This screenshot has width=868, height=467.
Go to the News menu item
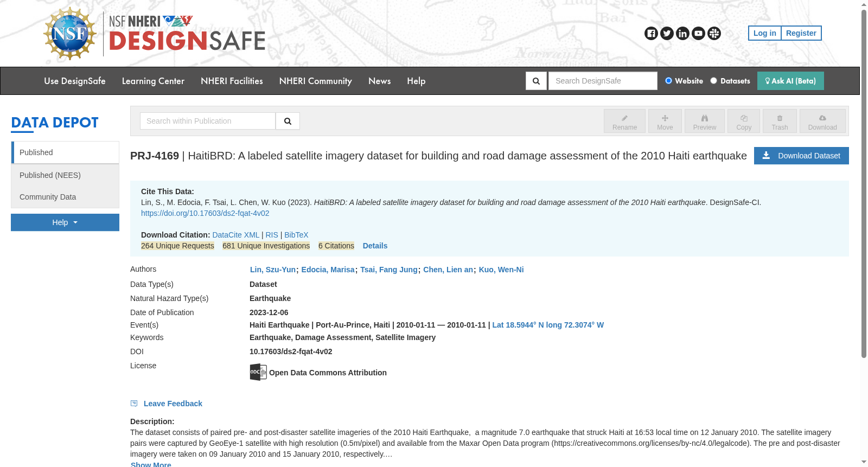click(x=380, y=81)
